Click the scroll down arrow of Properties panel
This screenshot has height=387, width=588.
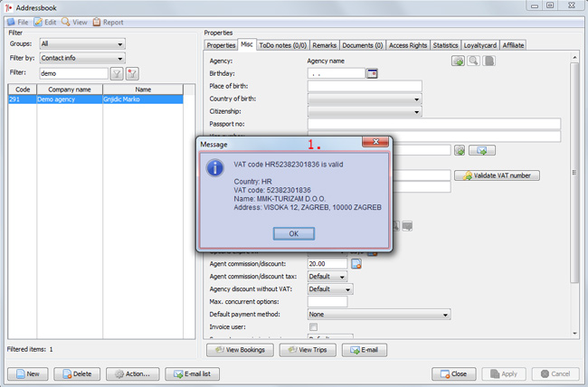pyautogui.click(x=574, y=334)
